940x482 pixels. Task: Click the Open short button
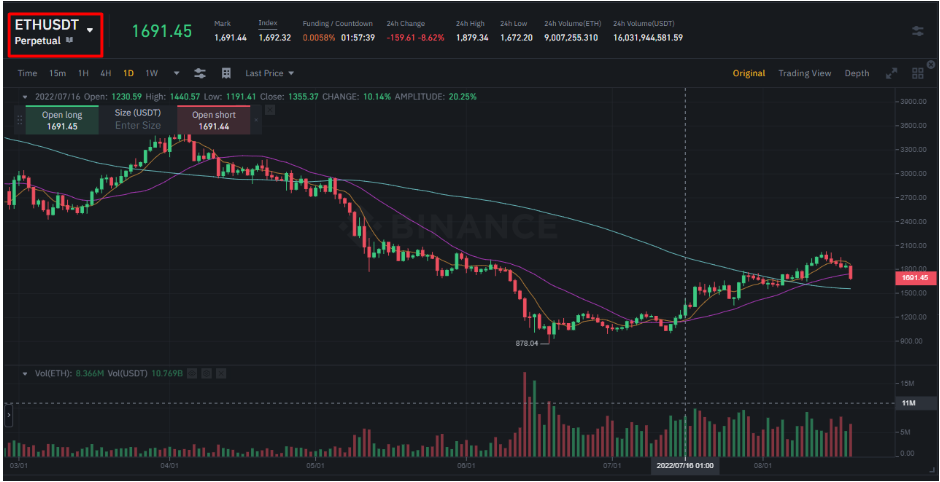click(x=213, y=121)
